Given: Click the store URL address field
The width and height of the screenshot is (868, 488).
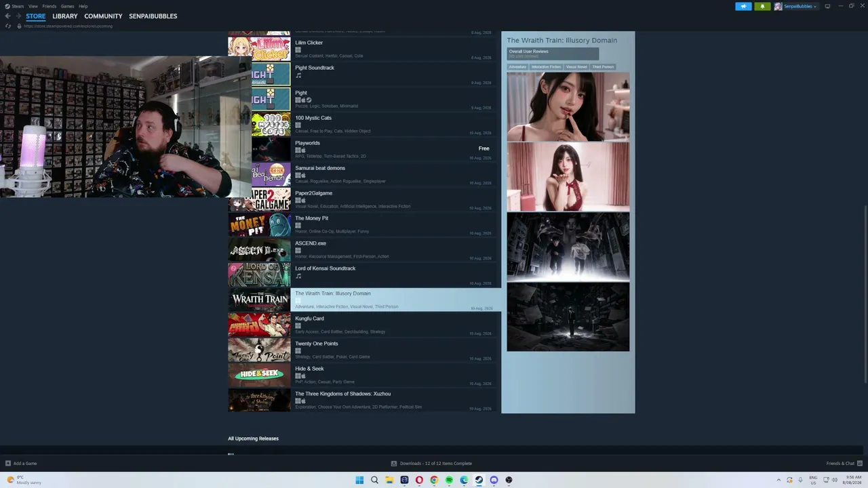Looking at the screenshot, I should pyautogui.click(x=68, y=26).
